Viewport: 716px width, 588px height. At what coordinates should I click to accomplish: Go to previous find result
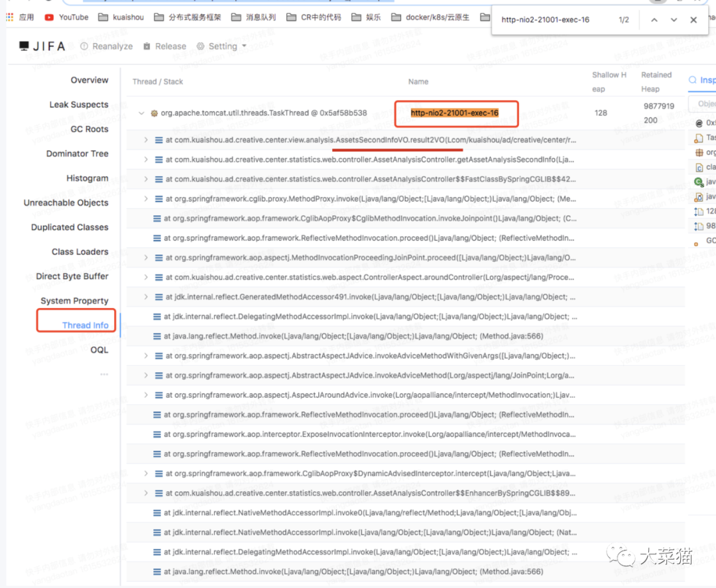[654, 20]
